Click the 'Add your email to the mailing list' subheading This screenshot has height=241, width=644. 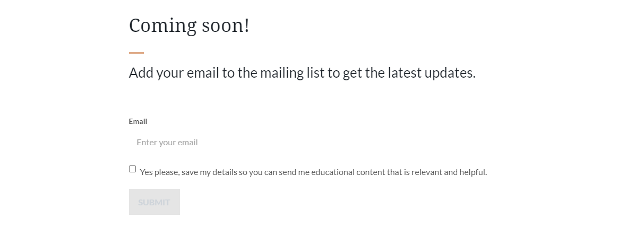pos(302,73)
